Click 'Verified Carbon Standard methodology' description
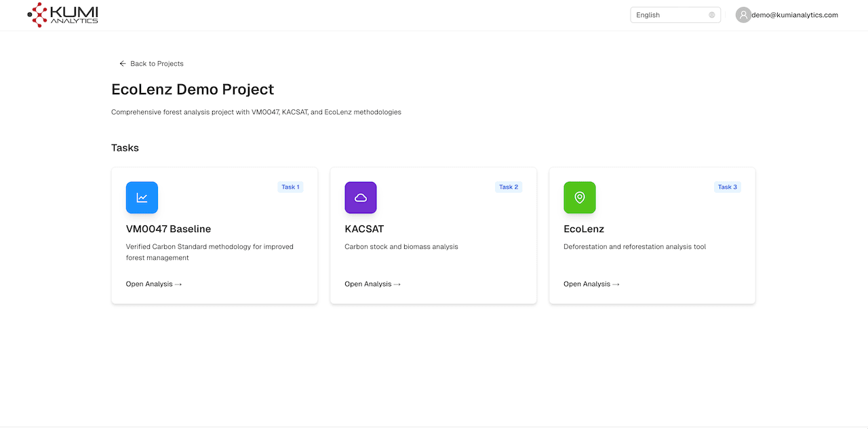The width and height of the screenshot is (868, 429). tap(210, 253)
